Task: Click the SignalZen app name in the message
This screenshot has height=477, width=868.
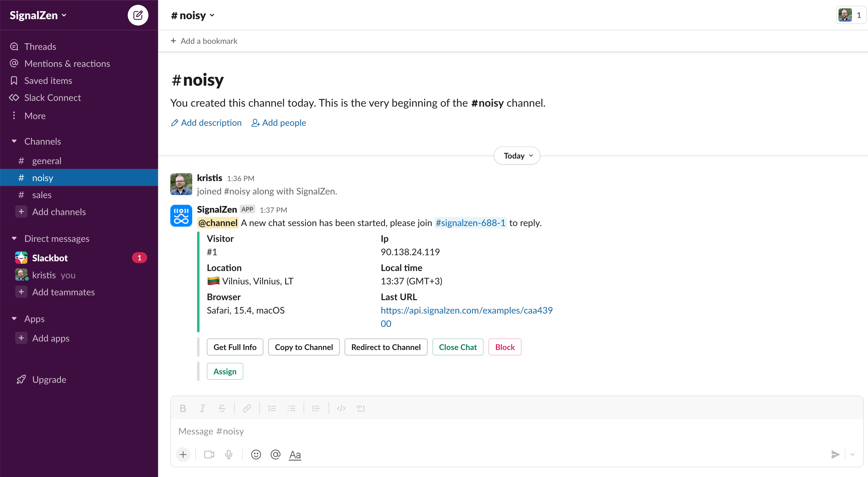Action: click(217, 209)
